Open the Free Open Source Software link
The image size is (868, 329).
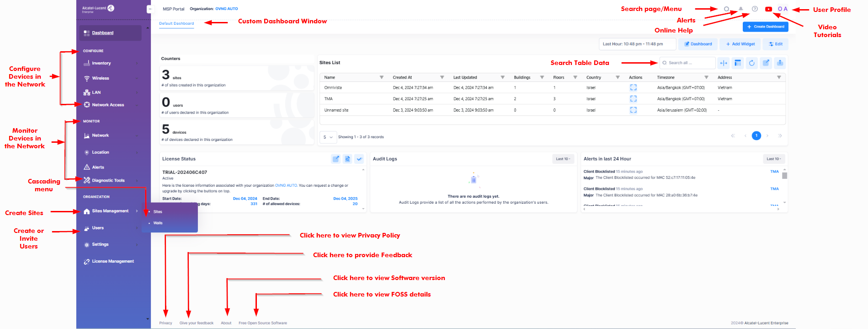click(263, 323)
